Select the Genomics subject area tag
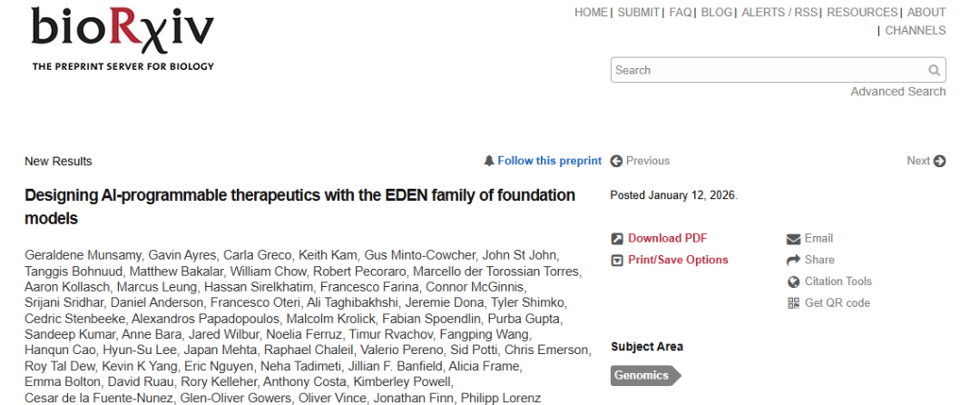Viewport: 980px width, 405px height. click(x=642, y=376)
